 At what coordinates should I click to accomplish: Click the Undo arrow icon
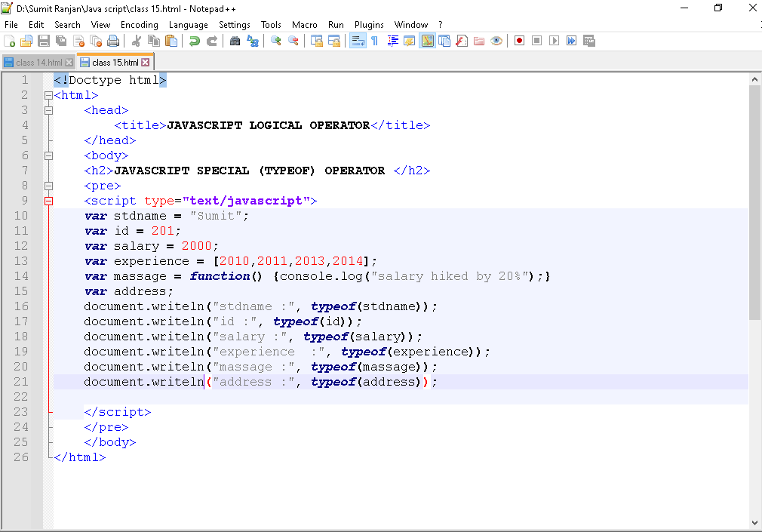pyautogui.click(x=195, y=41)
